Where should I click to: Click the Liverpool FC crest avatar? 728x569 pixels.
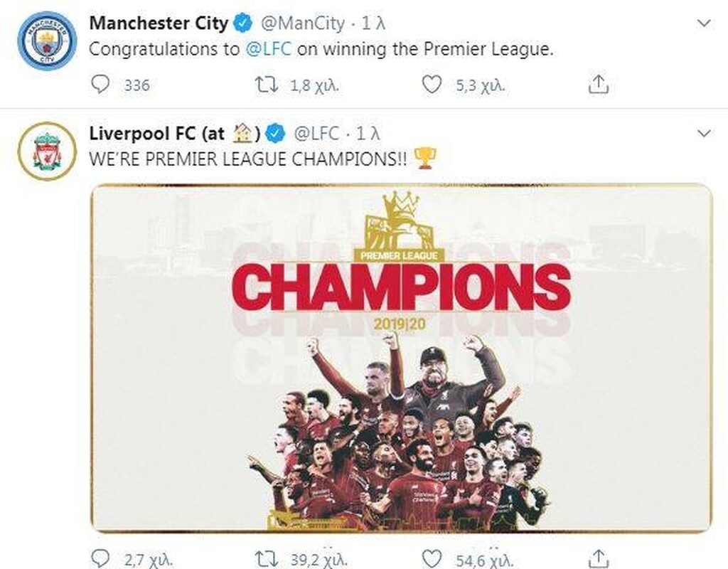pos(46,151)
